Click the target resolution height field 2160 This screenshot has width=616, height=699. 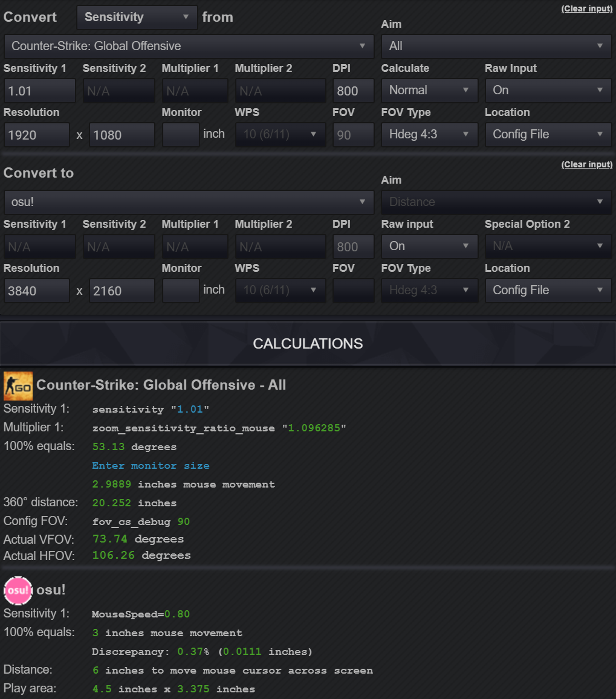click(122, 291)
